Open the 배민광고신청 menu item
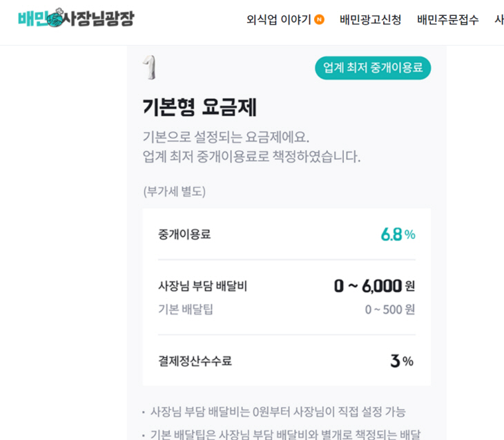 click(370, 19)
